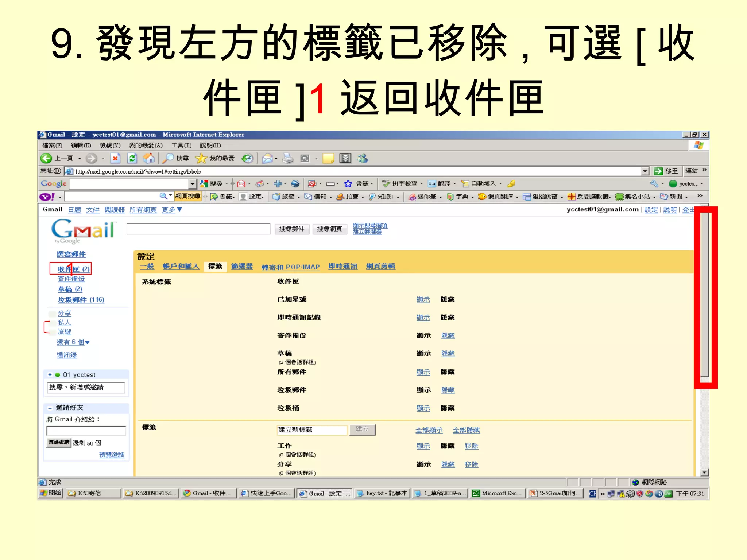Click the 搜尋郵件 button
The image size is (747, 560).
291,229
